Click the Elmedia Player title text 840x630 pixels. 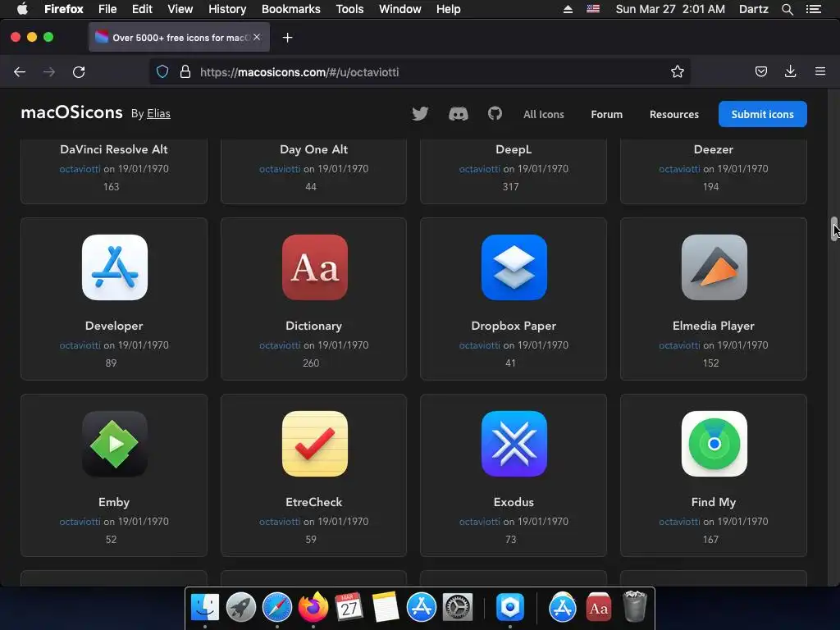(714, 326)
